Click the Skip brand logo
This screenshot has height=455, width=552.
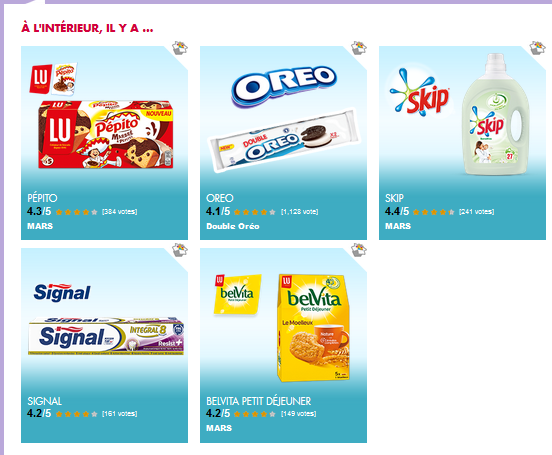click(x=419, y=92)
